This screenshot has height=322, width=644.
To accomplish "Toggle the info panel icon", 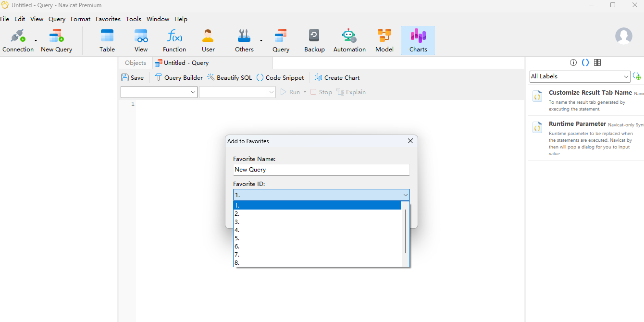I will 573,62.
